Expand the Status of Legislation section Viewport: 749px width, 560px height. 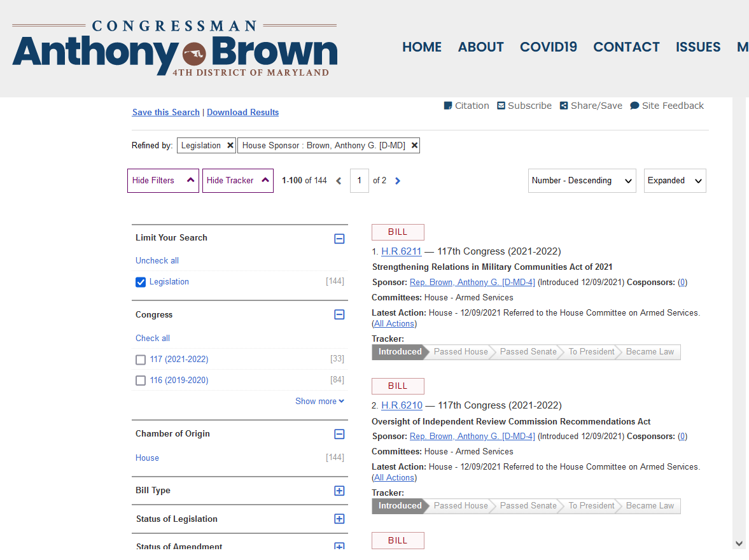point(339,519)
